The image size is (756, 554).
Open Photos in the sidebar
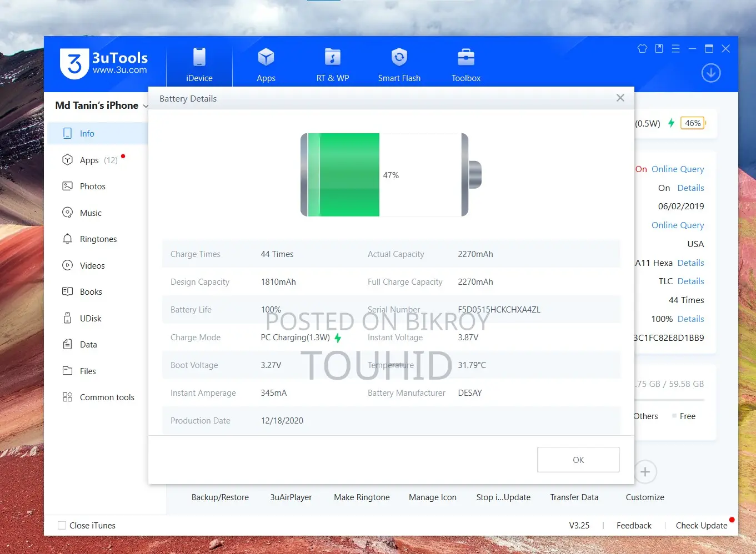(x=98, y=187)
